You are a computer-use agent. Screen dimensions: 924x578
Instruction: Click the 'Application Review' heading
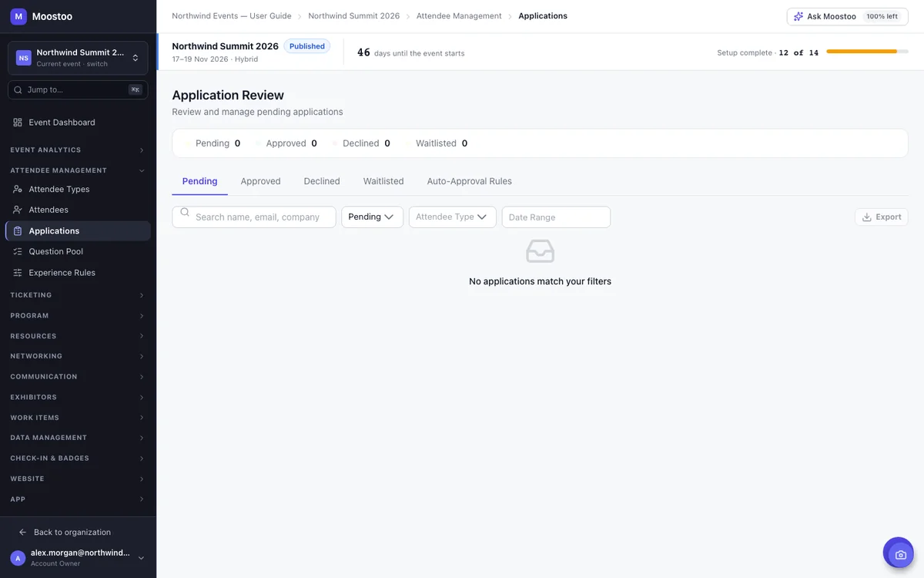pyautogui.click(x=228, y=96)
